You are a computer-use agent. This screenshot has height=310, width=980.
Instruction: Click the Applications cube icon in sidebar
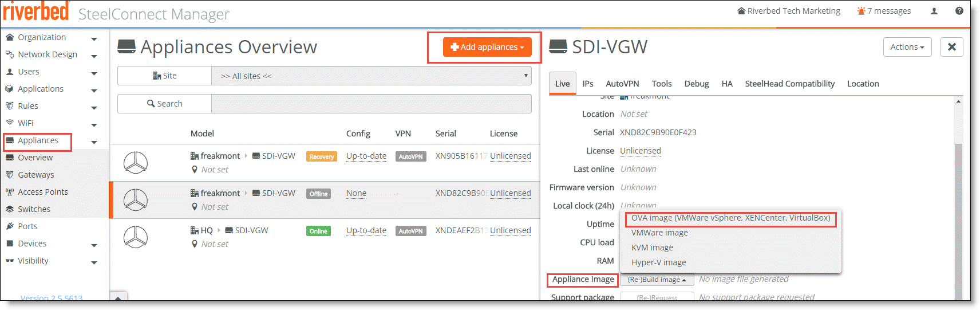[10, 89]
